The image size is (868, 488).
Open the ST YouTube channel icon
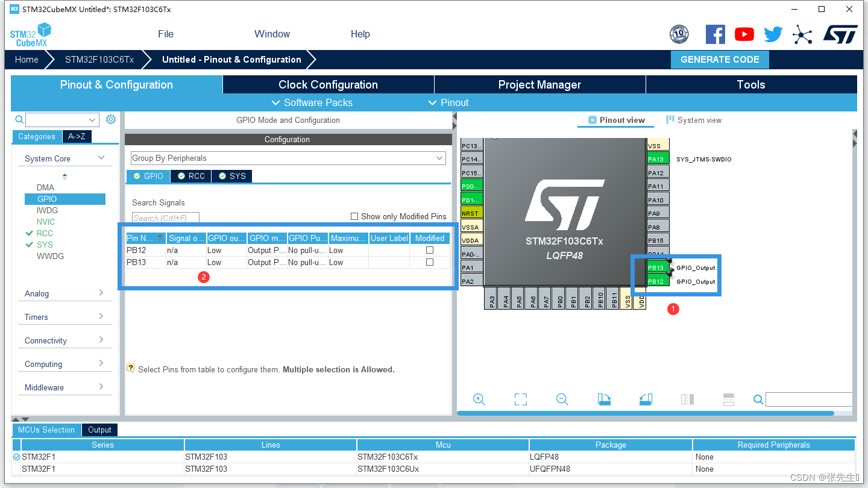tap(744, 34)
